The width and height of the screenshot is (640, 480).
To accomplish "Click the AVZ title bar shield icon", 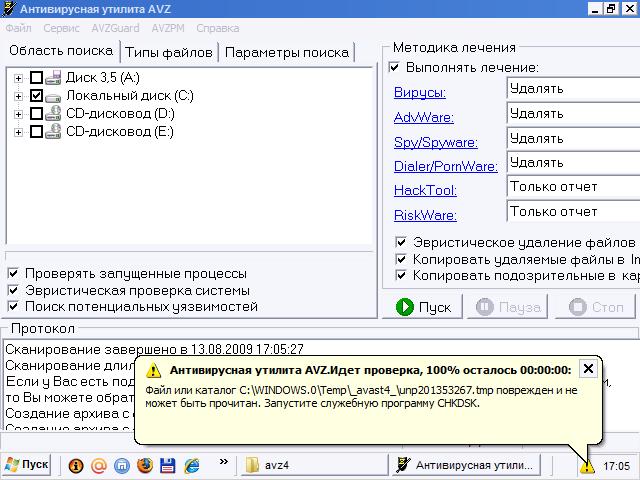I will click(x=9, y=9).
